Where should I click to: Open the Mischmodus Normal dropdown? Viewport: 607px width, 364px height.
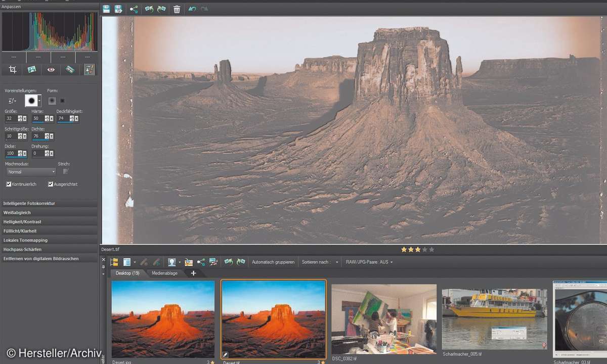pyautogui.click(x=31, y=172)
